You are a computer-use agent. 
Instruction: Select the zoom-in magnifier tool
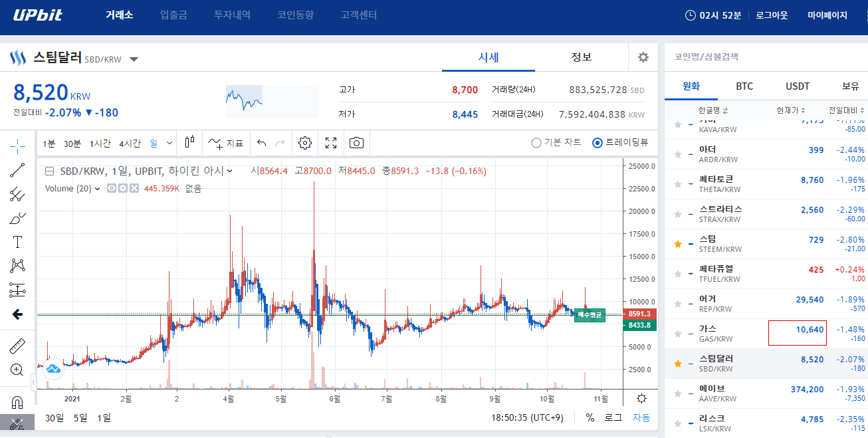17,370
